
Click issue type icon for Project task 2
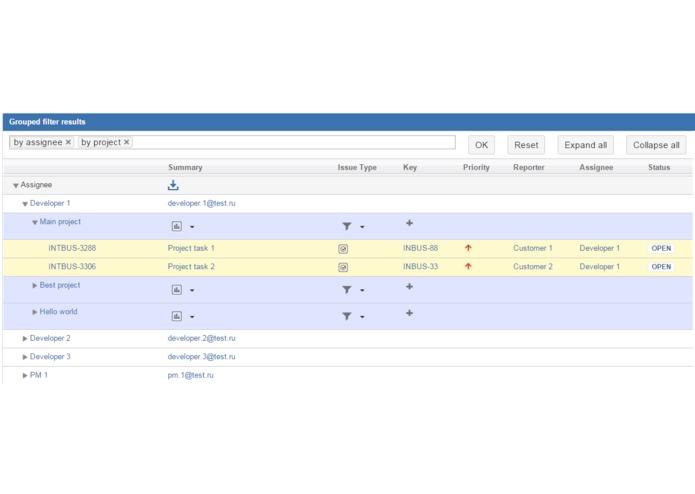pyautogui.click(x=343, y=267)
